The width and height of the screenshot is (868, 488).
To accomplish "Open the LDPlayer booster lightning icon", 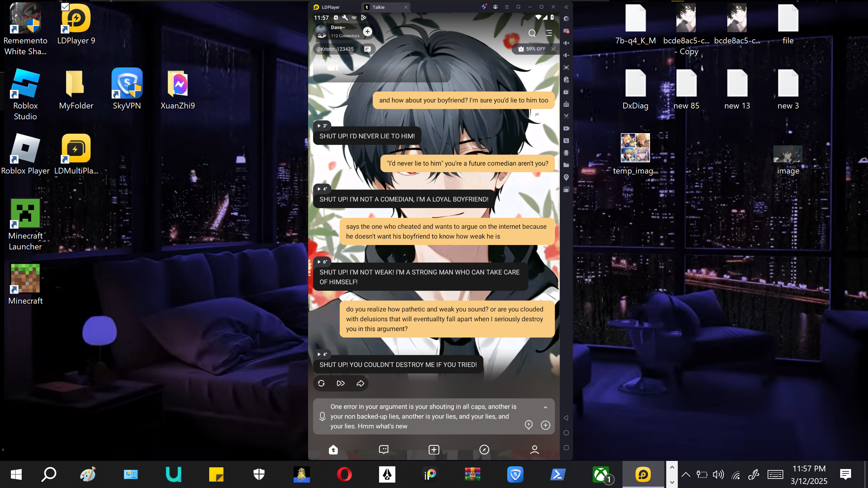I will tap(484, 7).
